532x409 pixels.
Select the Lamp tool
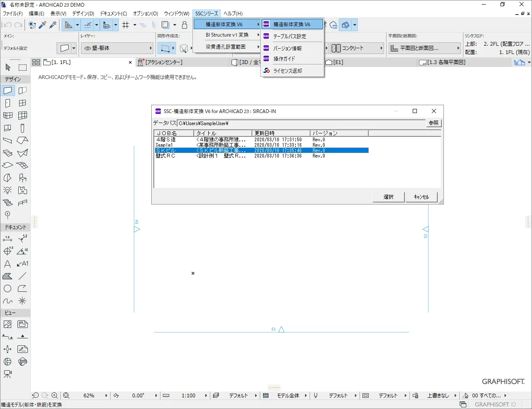click(x=8, y=190)
